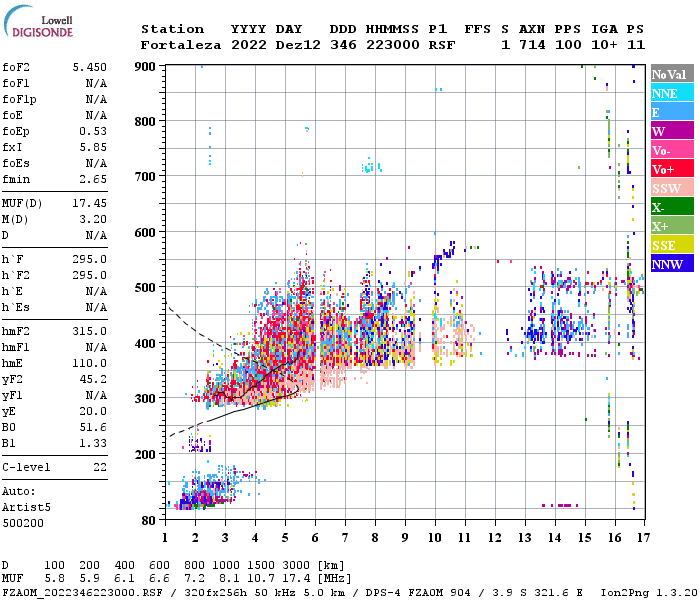Click the day-of-year value 346
Viewport: 700px width, 600px height.
point(343,45)
